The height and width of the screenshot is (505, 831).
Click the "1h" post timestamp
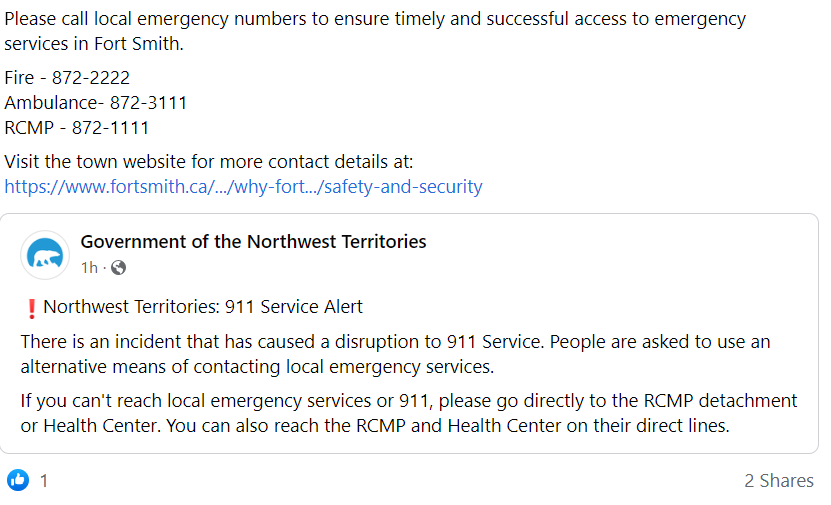tap(89, 268)
